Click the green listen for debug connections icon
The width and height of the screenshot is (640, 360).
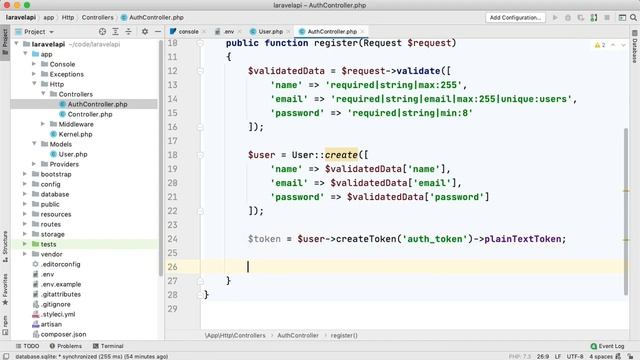pyautogui.click(x=594, y=18)
